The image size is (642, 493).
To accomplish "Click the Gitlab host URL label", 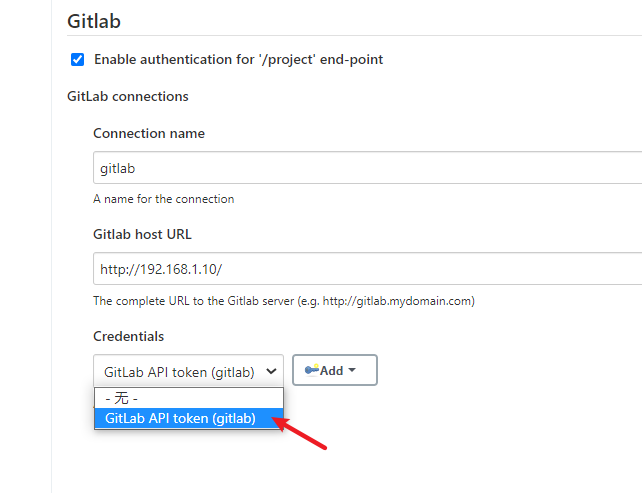I will [142, 234].
